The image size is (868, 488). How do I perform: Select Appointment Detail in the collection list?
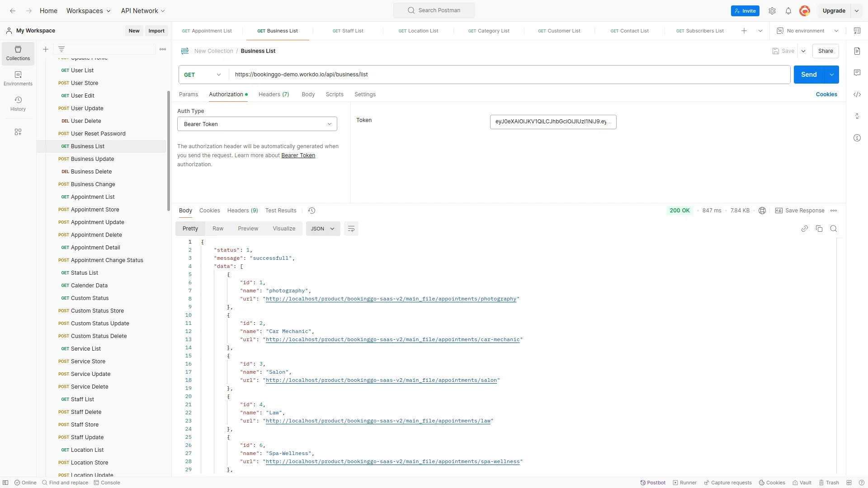coord(95,248)
